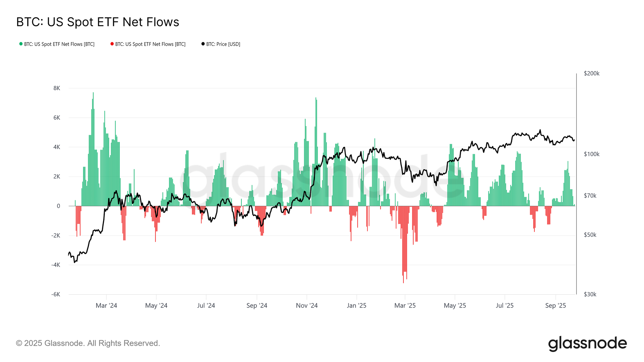Click the chart title BTC: US Spot ETF Net Flows

(x=98, y=22)
